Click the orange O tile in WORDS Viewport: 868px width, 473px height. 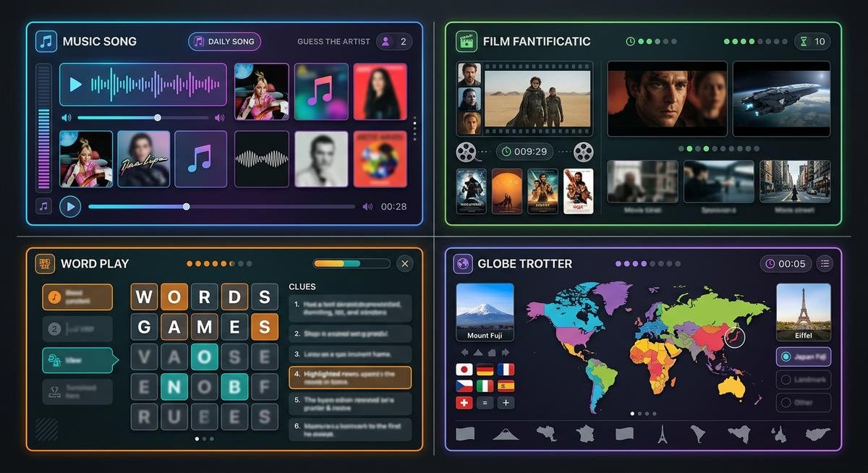click(174, 297)
